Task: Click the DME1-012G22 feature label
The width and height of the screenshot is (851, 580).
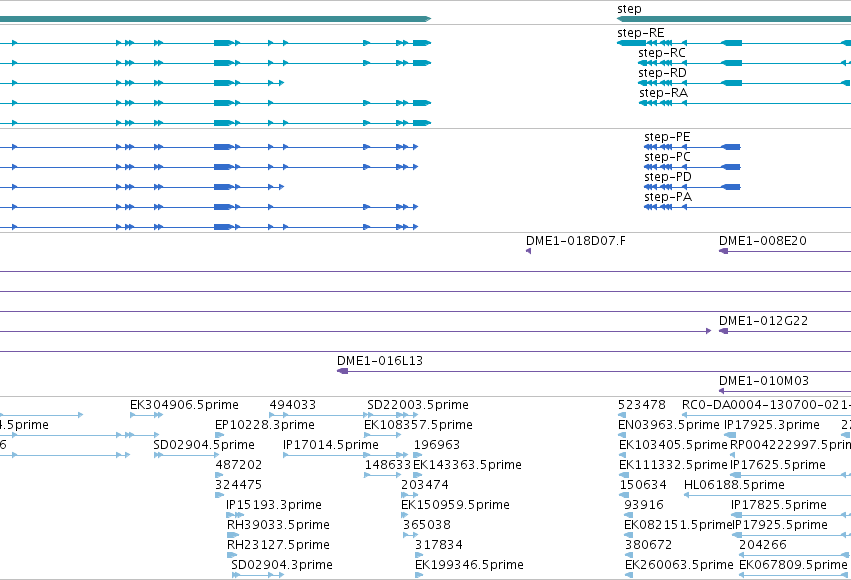Action: click(763, 321)
